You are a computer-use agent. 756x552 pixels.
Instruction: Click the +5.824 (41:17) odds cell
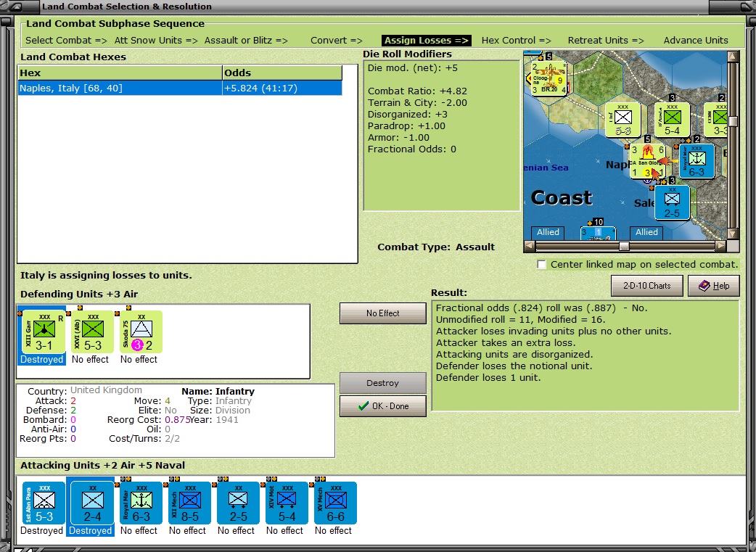coord(282,88)
